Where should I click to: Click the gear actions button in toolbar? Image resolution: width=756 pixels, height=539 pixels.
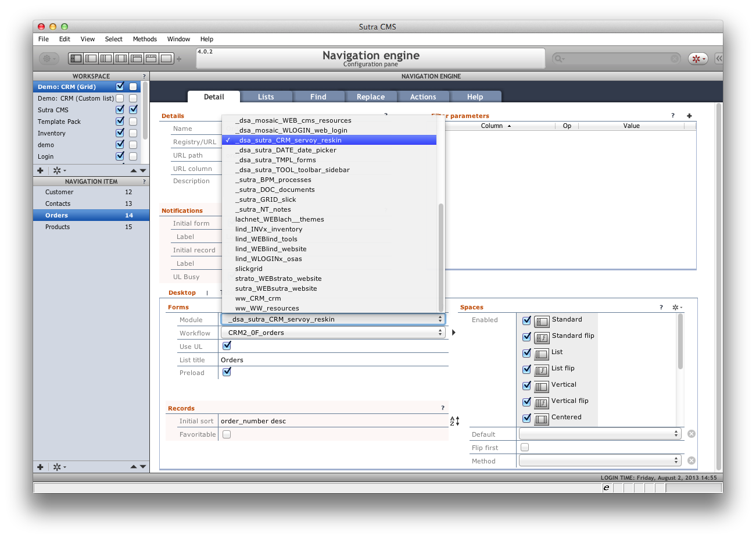(x=49, y=58)
